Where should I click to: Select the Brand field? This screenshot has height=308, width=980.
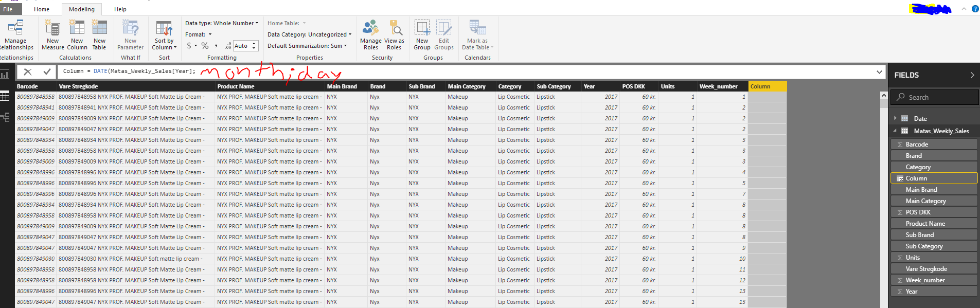(x=934, y=156)
